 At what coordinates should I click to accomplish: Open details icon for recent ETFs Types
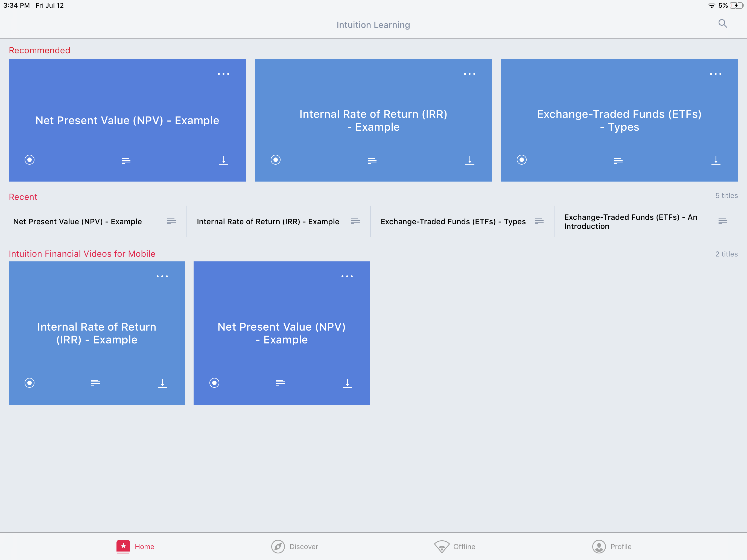click(539, 221)
